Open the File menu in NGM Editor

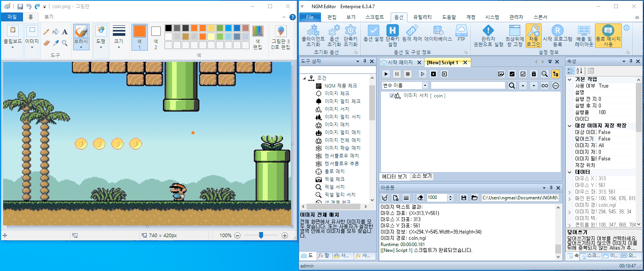(x=310, y=17)
